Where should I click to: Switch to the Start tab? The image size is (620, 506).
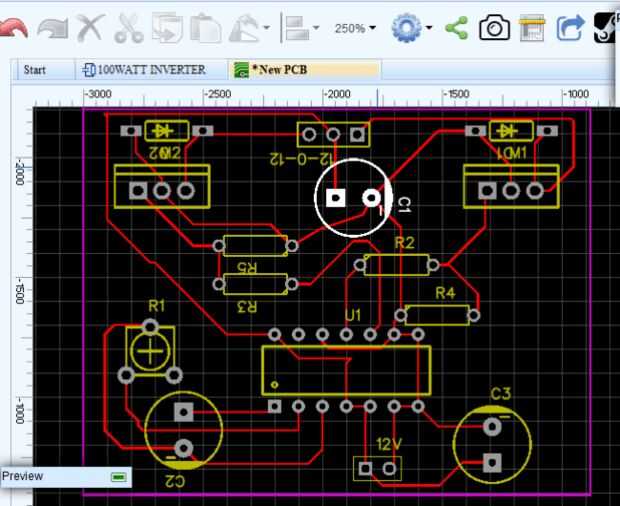click(35, 70)
